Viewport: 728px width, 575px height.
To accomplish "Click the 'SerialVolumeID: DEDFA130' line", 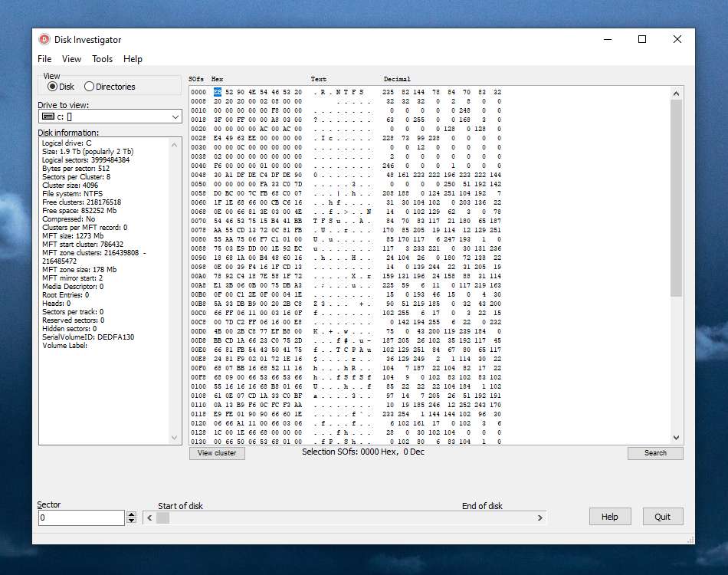I will (88, 337).
